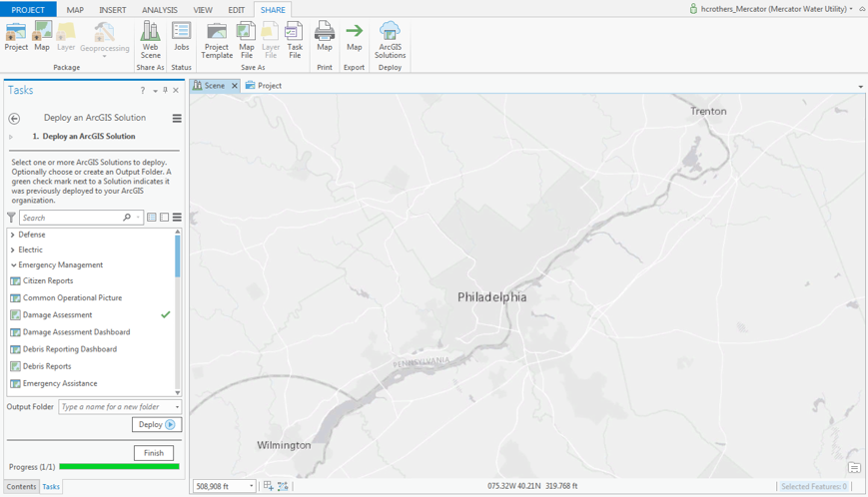Click the search magnifier icon
The width and height of the screenshot is (868, 497).
pyautogui.click(x=127, y=218)
